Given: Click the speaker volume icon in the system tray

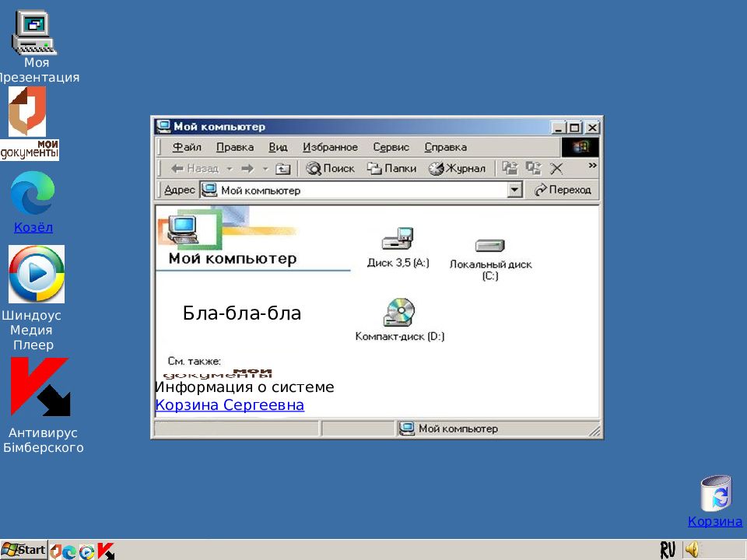Looking at the screenshot, I should (x=692, y=550).
